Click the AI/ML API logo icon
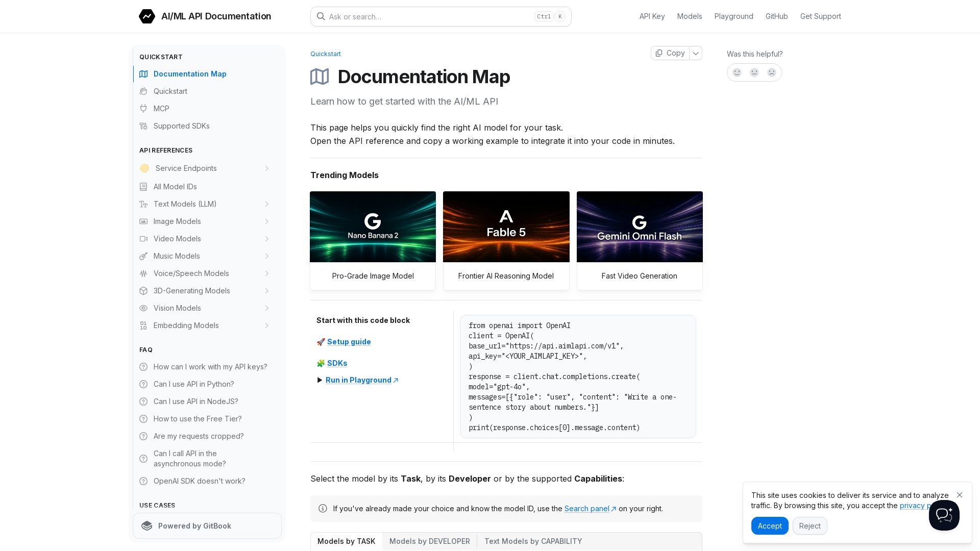This screenshot has height=551, width=980. pyautogui.click(x=147, y=16)
